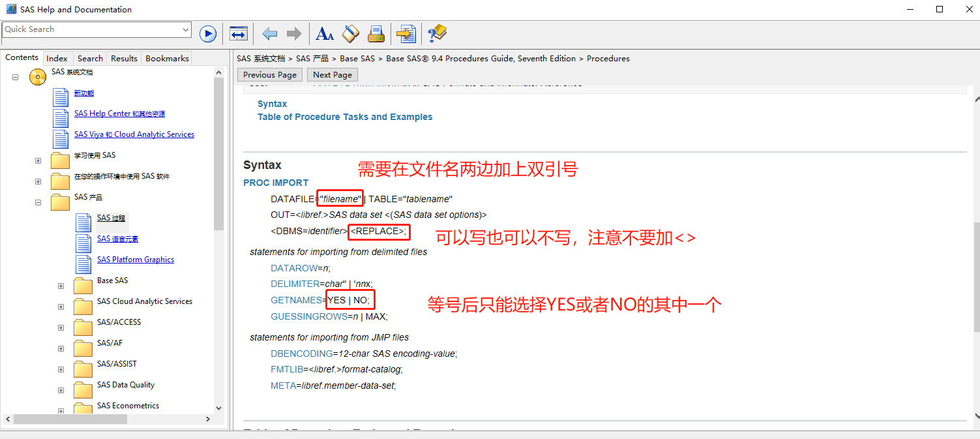Collapse the SAS 产品 tree node
Image resolution: width=980 pixels, height=439 pixels.
point(38,202)
